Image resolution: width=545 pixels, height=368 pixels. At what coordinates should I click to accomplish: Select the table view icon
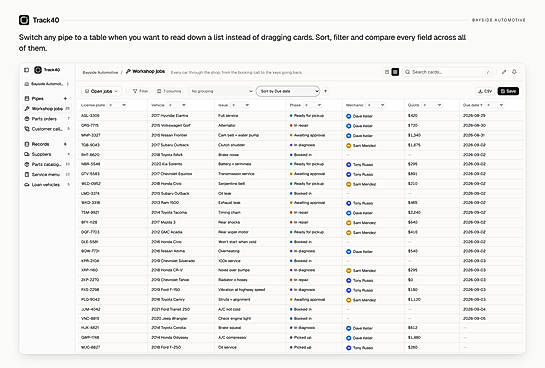tap(395, 72)
